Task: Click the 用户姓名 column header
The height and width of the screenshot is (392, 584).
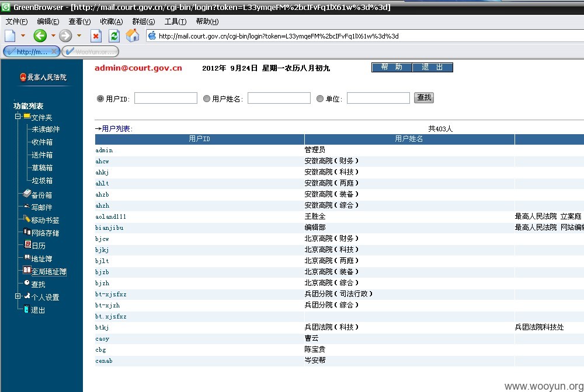Action: pyautogui.click(x=409, y=139)
